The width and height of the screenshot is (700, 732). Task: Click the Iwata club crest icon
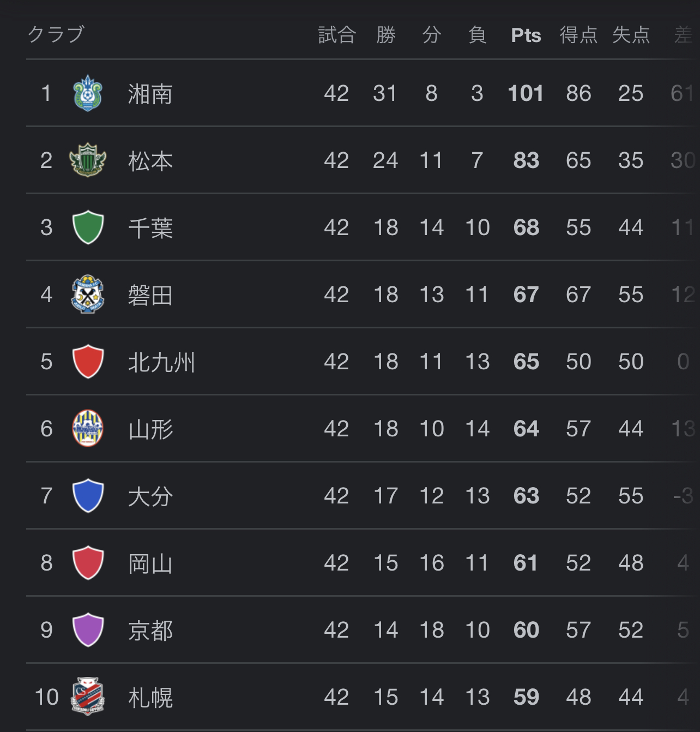tap(88, 295)
